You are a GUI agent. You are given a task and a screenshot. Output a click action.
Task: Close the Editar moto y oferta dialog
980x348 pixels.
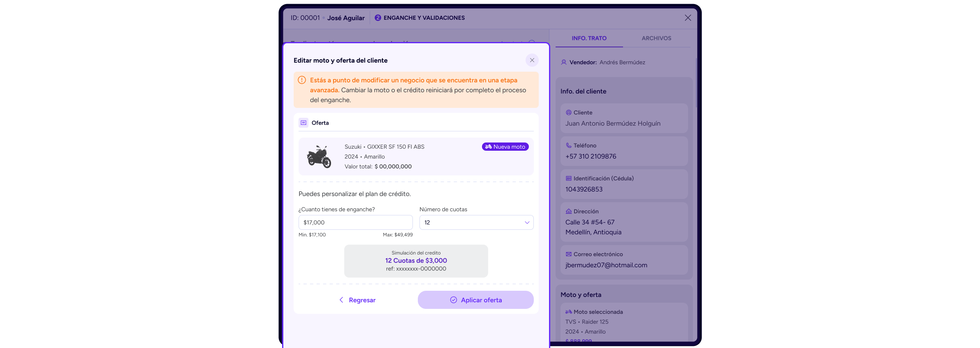pyautogui.click(x=532, y=60)
